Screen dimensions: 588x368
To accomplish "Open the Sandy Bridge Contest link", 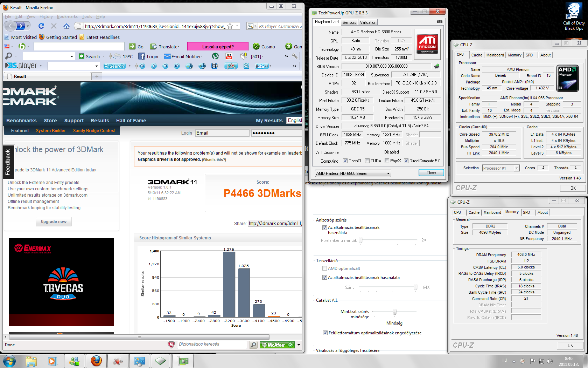I will pos(94,131).
